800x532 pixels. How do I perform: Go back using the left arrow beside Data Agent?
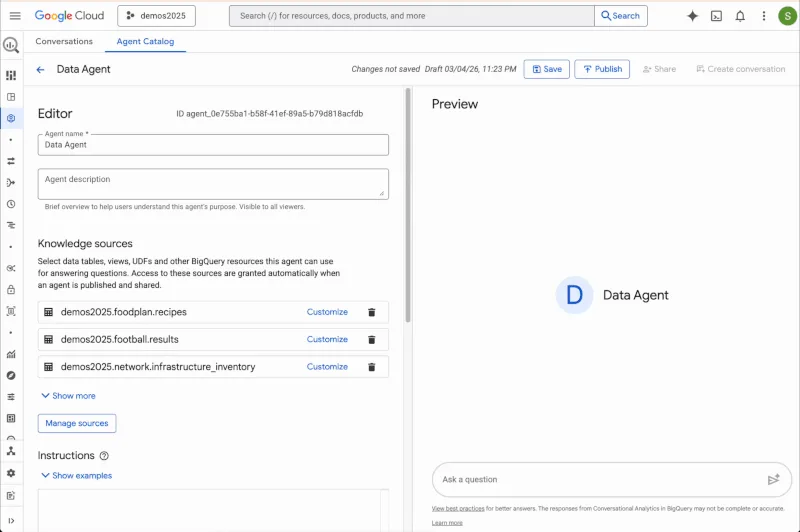tap(40, 69)
